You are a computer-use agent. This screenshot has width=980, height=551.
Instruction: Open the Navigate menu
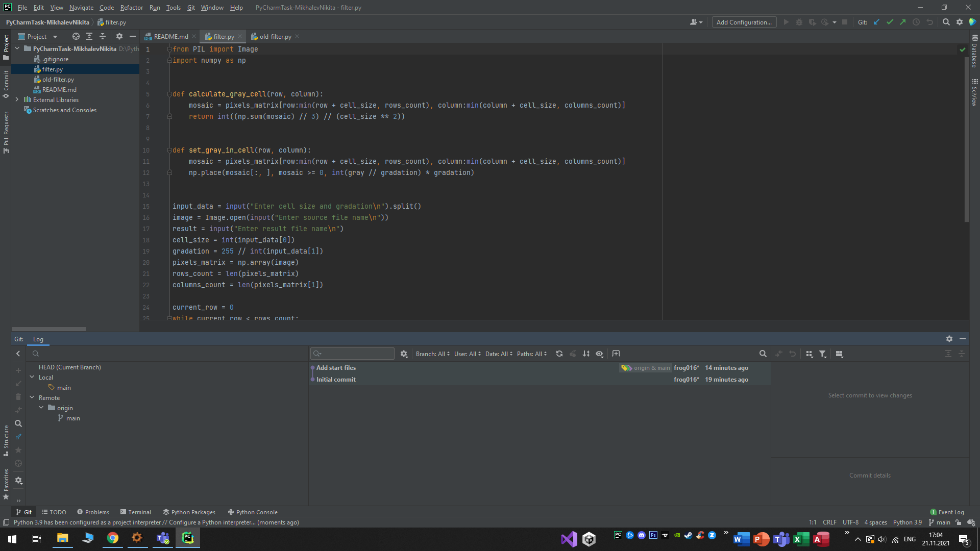(x=81, y=8)
